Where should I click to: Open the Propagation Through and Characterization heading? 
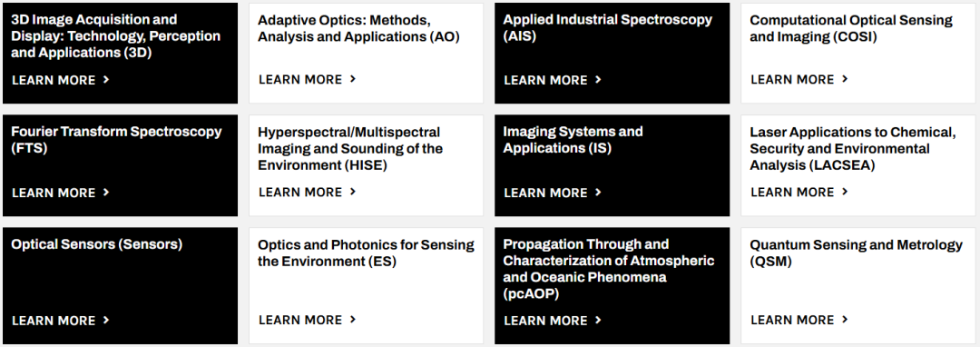[609, 269]
